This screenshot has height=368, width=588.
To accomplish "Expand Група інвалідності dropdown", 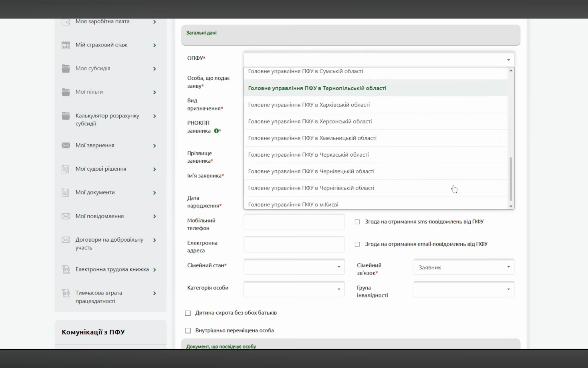I will (x=464, y=289).
